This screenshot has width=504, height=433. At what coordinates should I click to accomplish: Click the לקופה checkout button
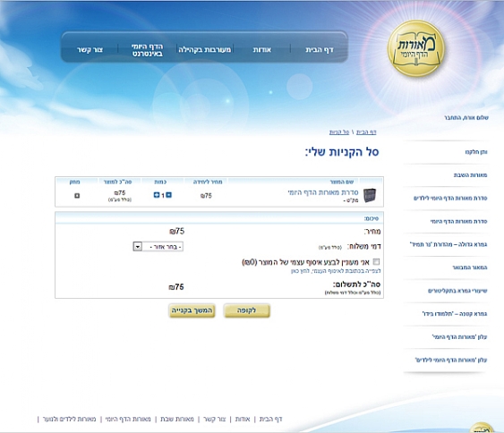pos(247,310)
